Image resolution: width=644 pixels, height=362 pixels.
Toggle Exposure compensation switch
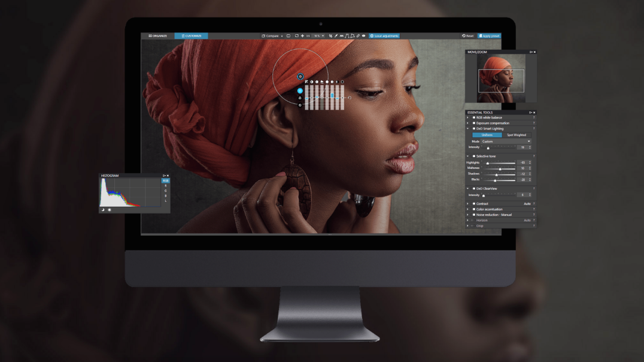(x=473, y=123)
